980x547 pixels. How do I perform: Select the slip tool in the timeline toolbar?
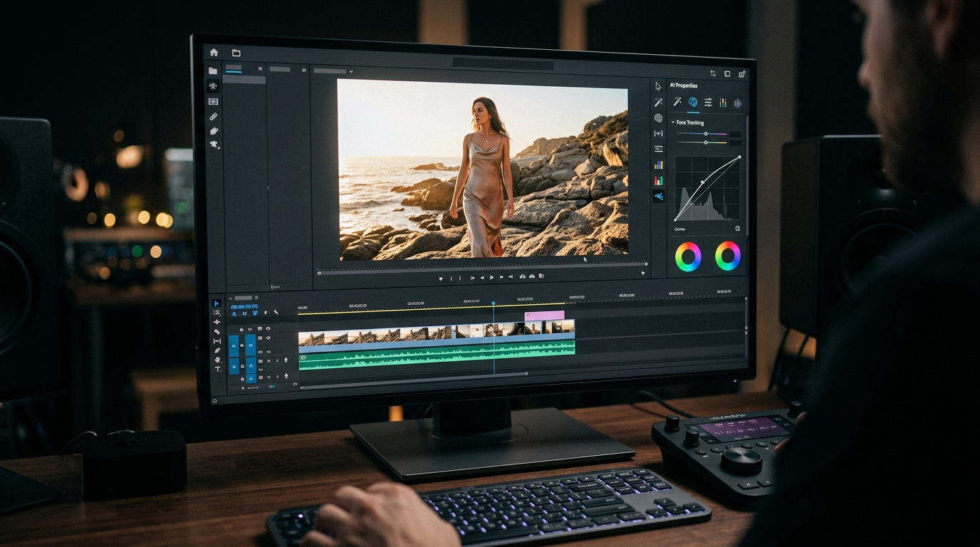tap(217, 341)
